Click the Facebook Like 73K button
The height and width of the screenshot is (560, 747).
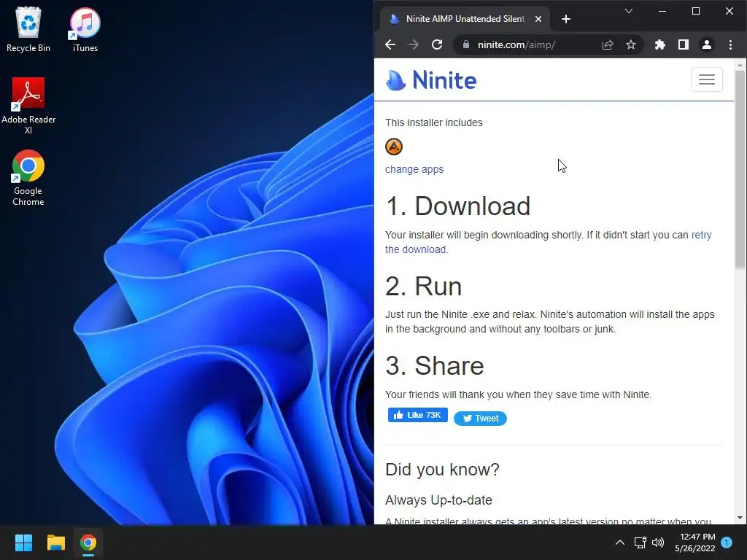[x=418, y=415]
